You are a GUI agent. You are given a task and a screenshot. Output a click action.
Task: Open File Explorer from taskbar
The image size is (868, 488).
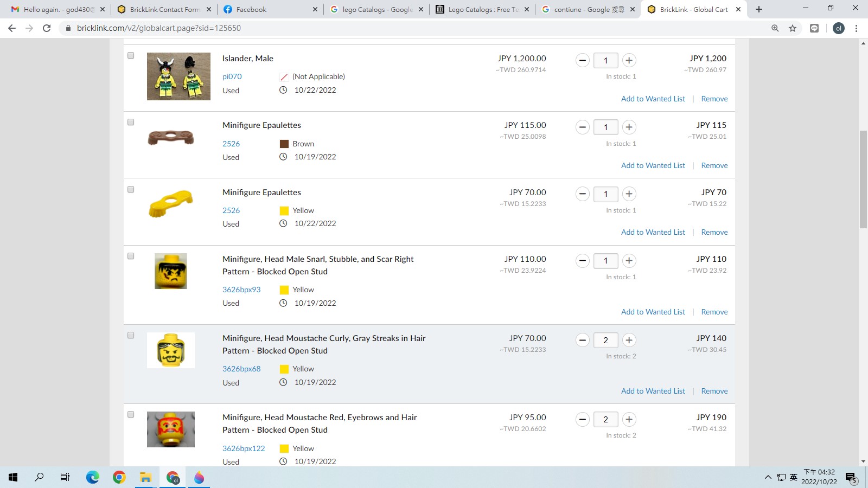[145, 477]
